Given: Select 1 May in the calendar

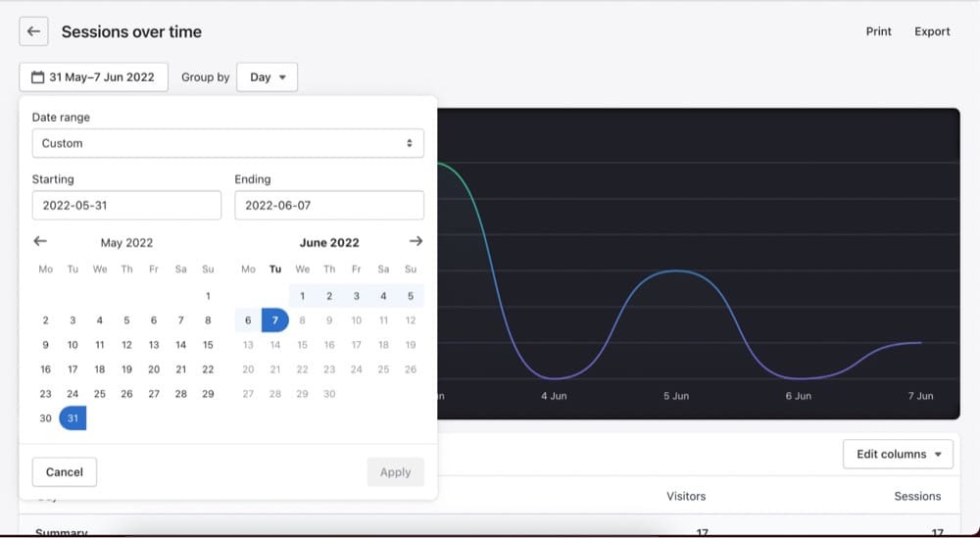Looking at the screenshot, I should (208, 296).
